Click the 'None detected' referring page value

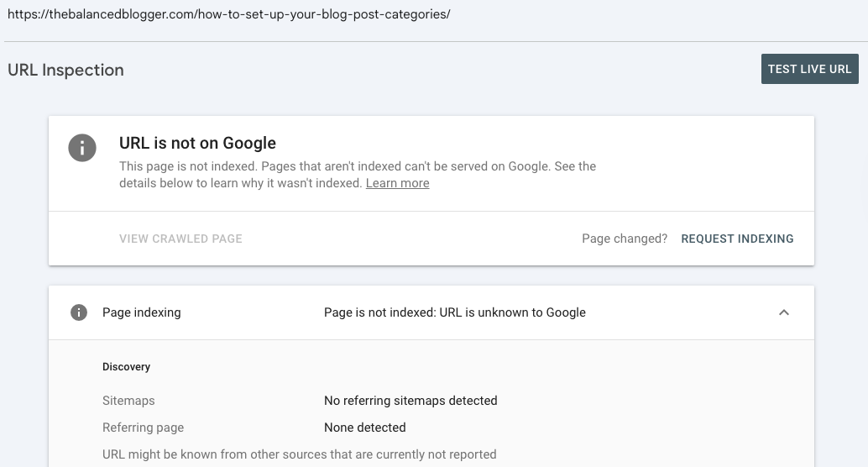(x=364, y=428)
